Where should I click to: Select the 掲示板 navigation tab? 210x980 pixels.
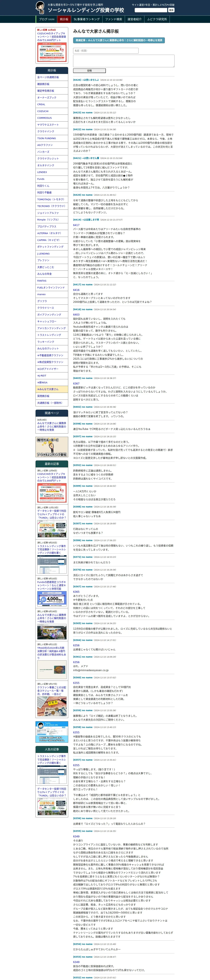pos(64,19)
